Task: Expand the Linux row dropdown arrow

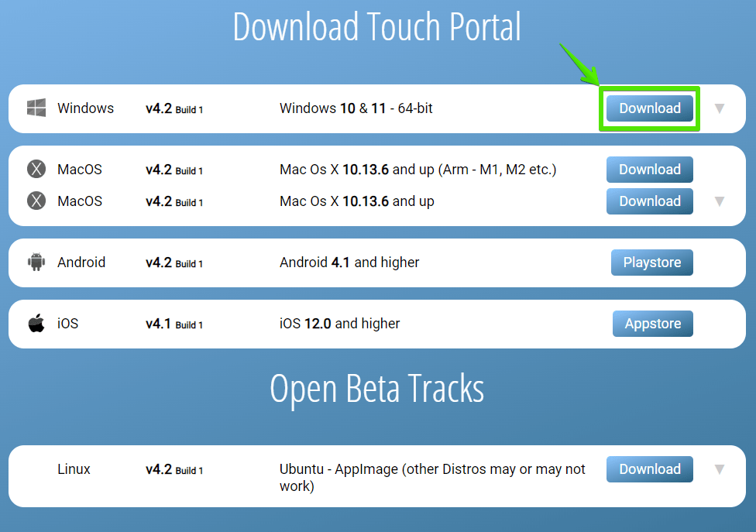Action: pos(720,469)
